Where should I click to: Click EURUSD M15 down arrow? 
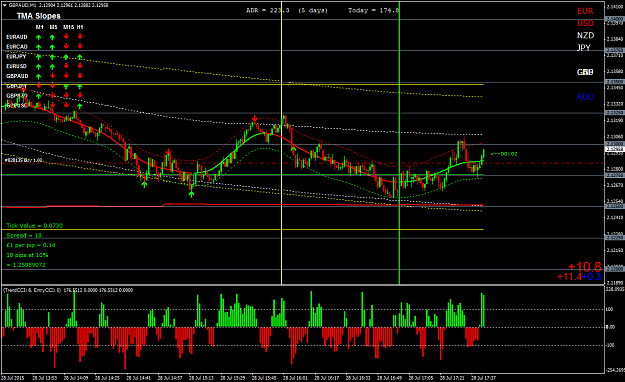pos(66,66)
